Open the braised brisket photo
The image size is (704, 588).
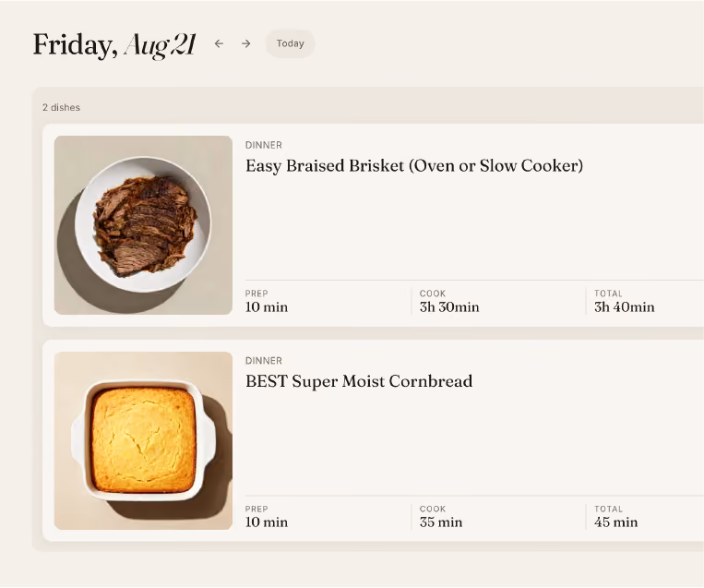(143, 225)
